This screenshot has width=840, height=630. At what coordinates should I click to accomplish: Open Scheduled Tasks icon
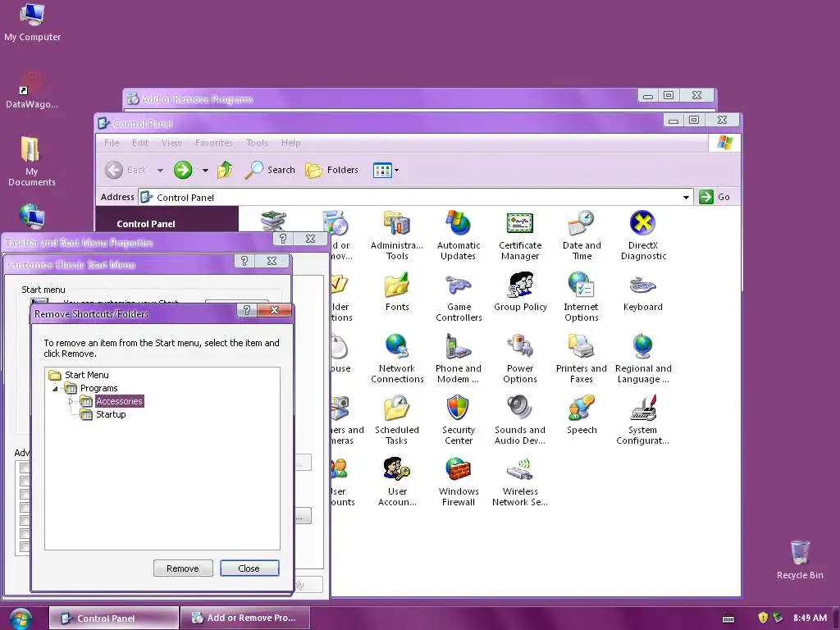coord(397,421)
